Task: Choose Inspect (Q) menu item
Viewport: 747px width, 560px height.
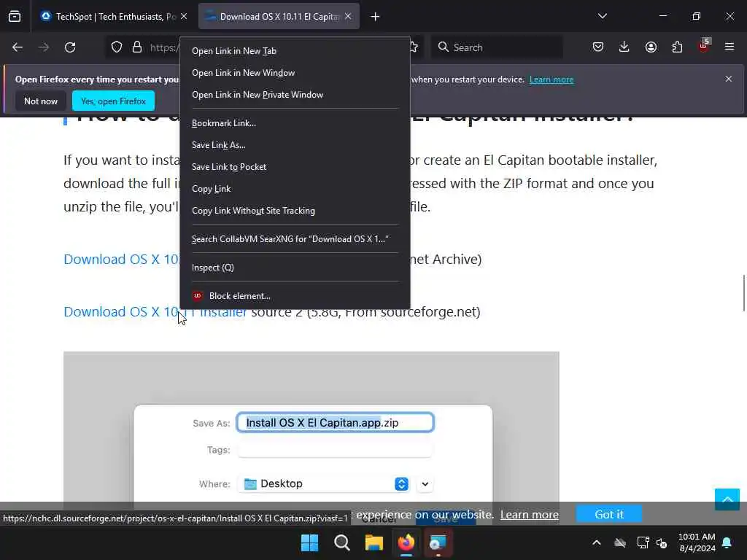Action: pos(295,268)
